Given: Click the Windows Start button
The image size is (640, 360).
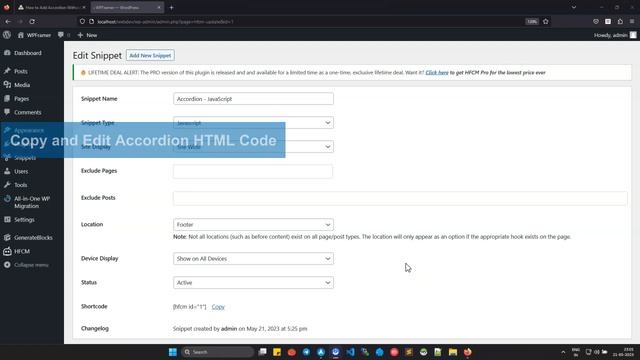Looking at the screenshot, I should tap(173, 352).
